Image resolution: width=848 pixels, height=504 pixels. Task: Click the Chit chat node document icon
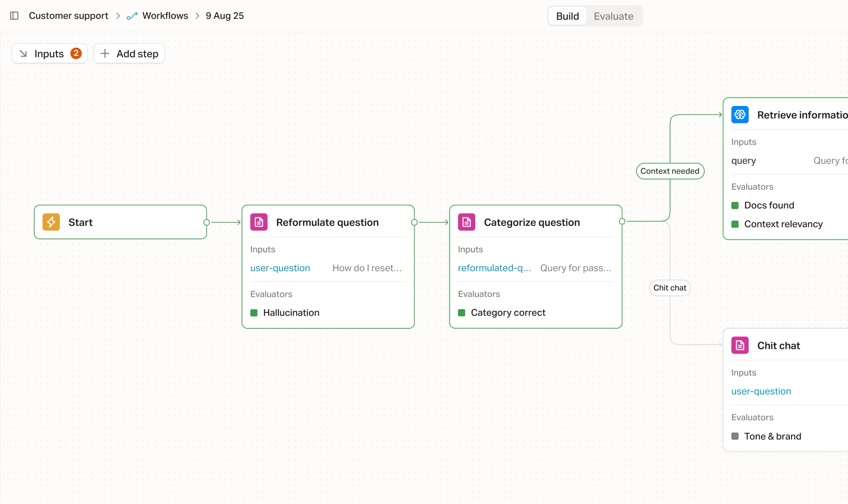pos(740,346)
